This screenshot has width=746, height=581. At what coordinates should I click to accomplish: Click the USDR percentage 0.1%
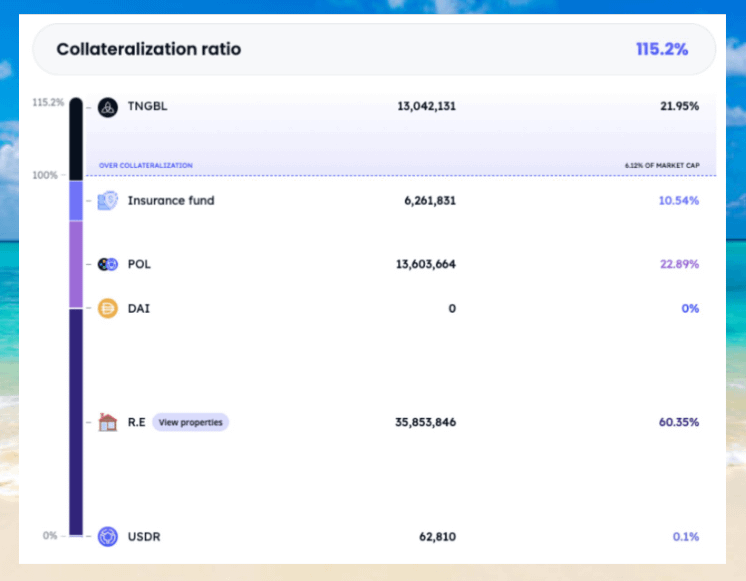tap(685, 537)
